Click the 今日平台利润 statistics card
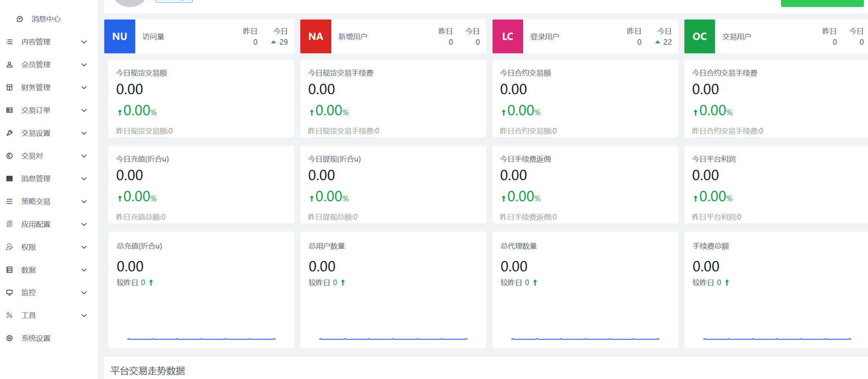 775,185
